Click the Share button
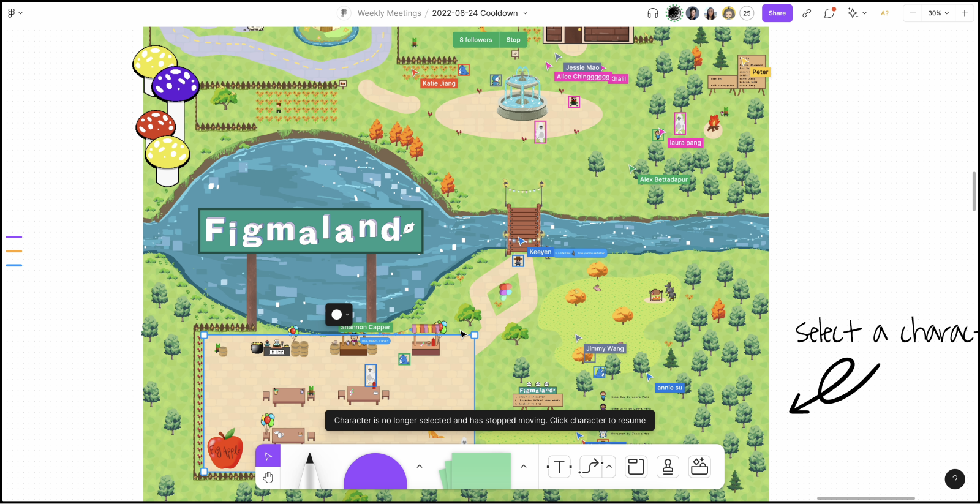The width and height of the screenshot is (980, 504). tap(777, 13)
